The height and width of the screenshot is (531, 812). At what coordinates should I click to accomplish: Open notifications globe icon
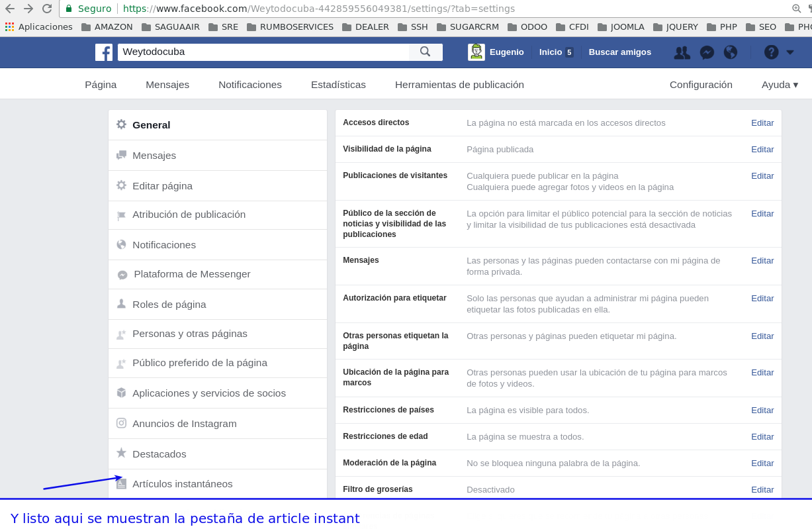731,52
